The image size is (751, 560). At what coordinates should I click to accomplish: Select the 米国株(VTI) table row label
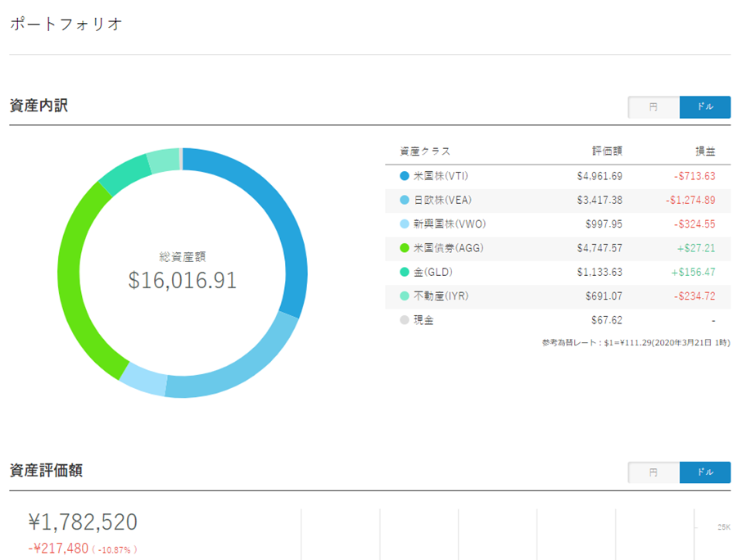click(x=441, y=176)
